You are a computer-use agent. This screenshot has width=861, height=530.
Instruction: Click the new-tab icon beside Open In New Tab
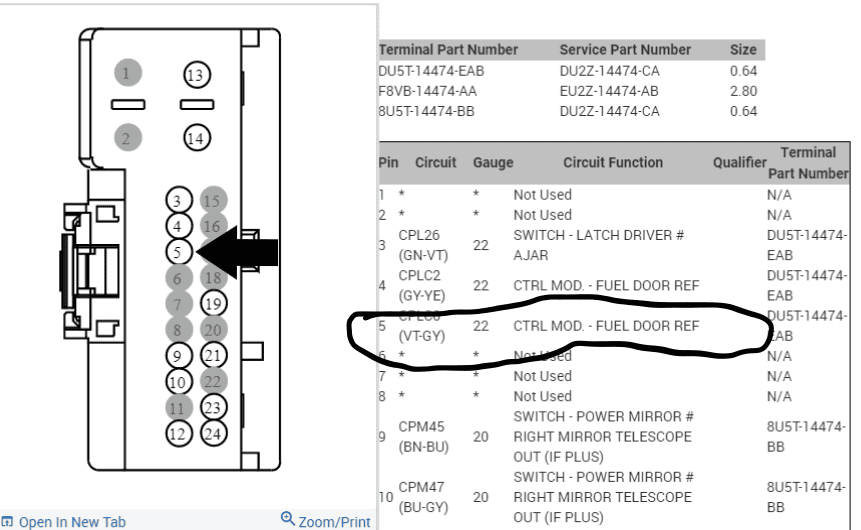pos(7,521)
